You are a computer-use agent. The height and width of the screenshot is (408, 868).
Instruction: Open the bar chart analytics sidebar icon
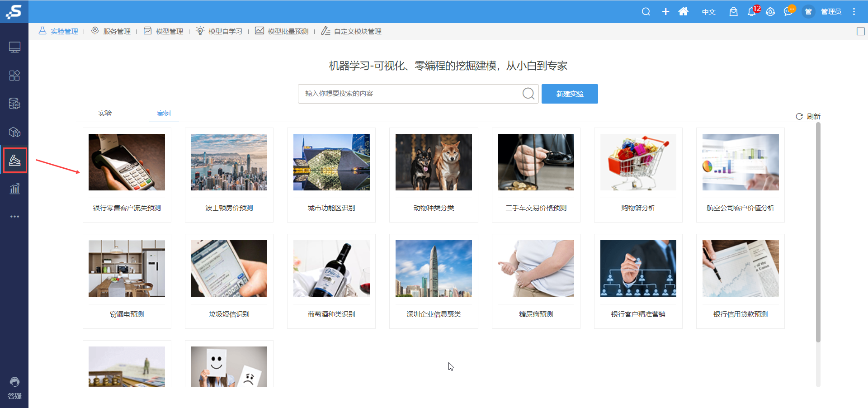(14, 189)
